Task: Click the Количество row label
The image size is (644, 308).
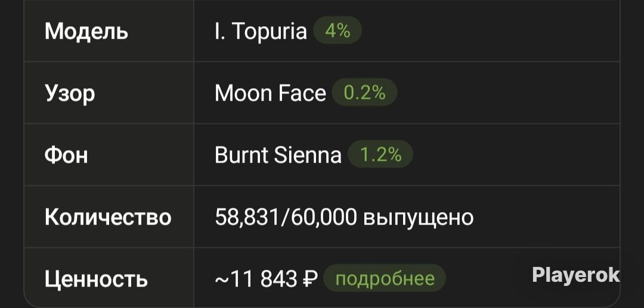Action: point(107,217)
